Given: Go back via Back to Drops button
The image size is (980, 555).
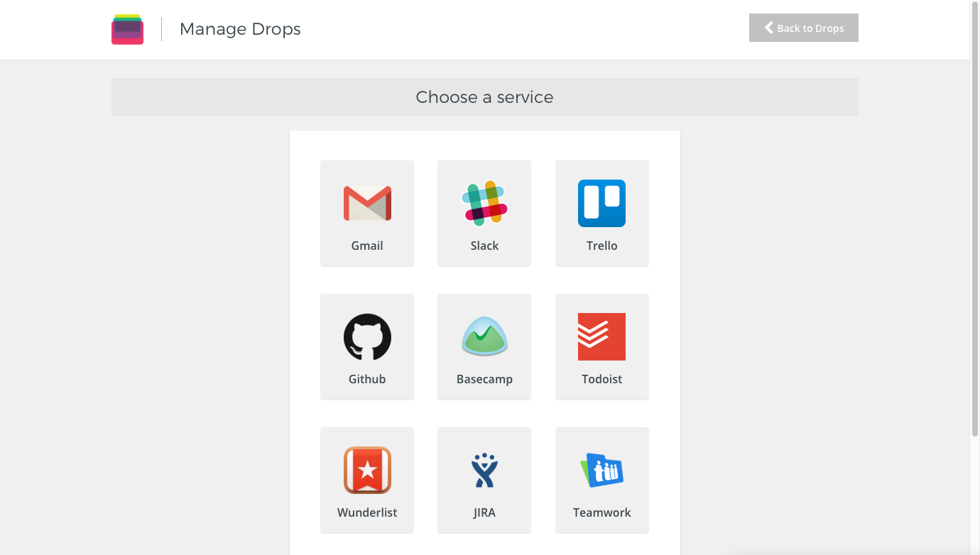Looking at the screenshot, I should [x=804, y=28].
